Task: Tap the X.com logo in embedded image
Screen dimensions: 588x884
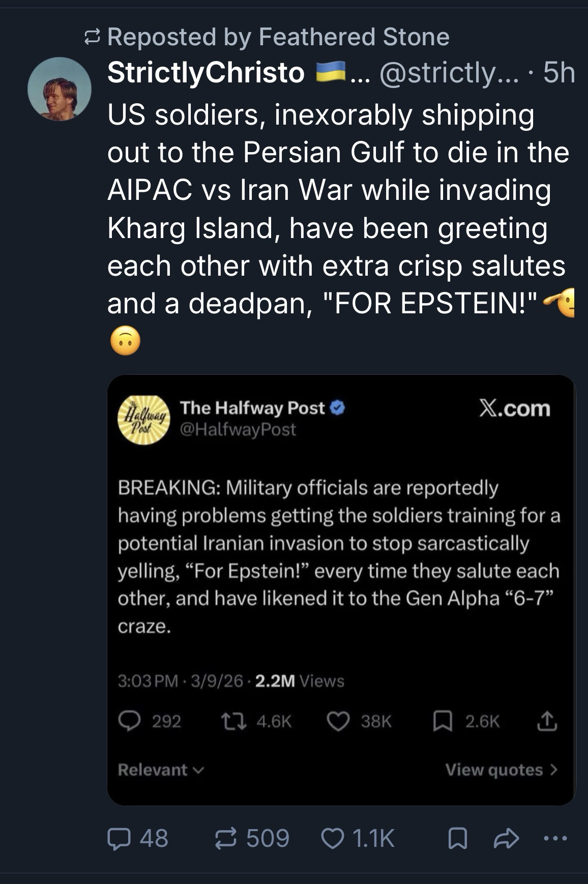Action: [x=515, y=408]
